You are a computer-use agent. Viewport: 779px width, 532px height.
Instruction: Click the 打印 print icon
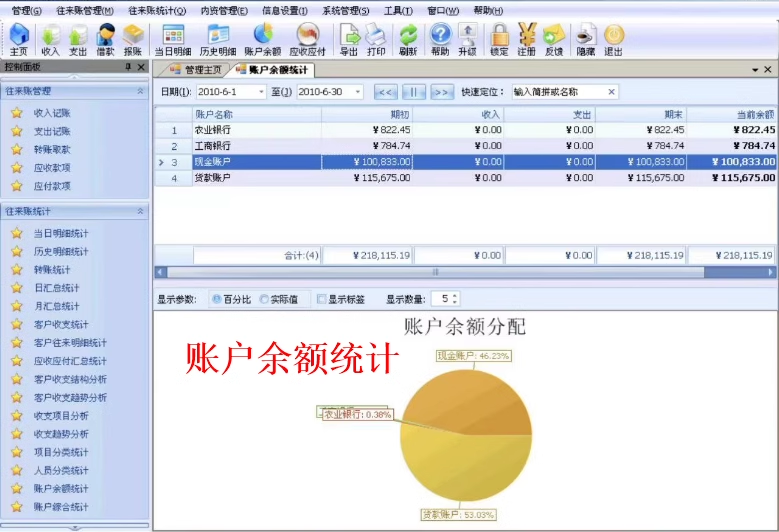[x=376, y=40]
